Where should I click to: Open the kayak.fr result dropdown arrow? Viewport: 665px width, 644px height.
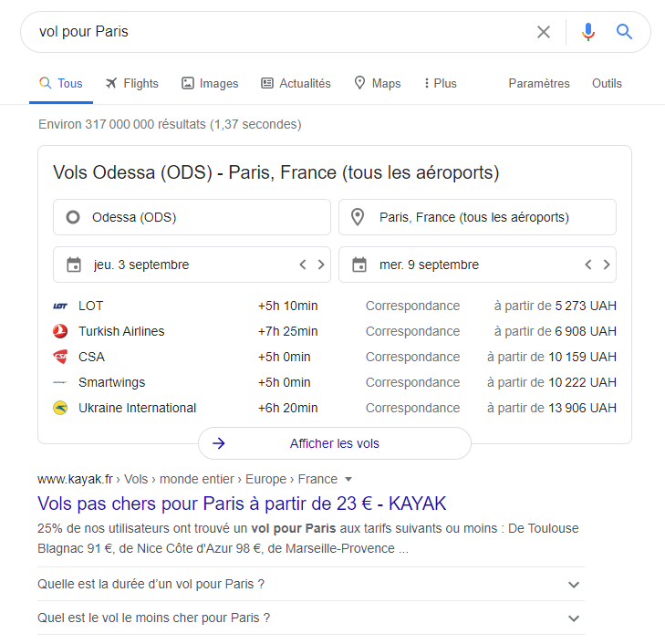click(x=348, y=479)
